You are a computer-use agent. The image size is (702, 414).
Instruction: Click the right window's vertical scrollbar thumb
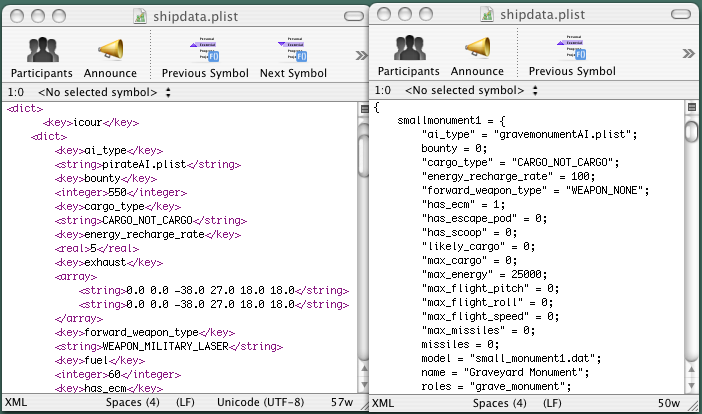[x=690, y=132]
